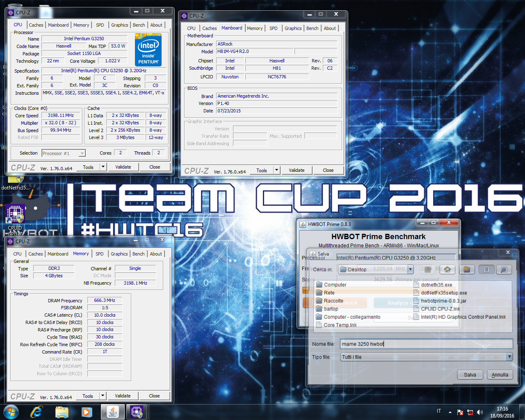Open Windows Explorer from the taskbar
The image size is (525, 420).
[x=62, y=411]
